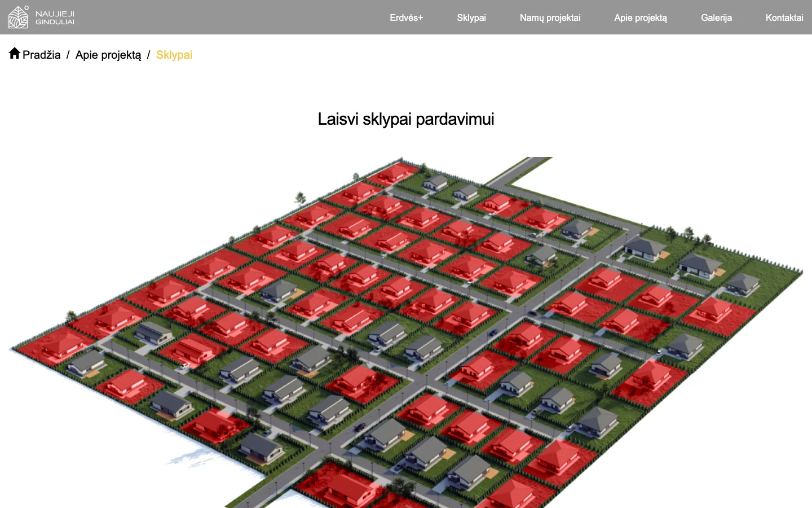Open the Galerija page
The height and width of the screenshot is (508, 812).
tap(716, 17)
